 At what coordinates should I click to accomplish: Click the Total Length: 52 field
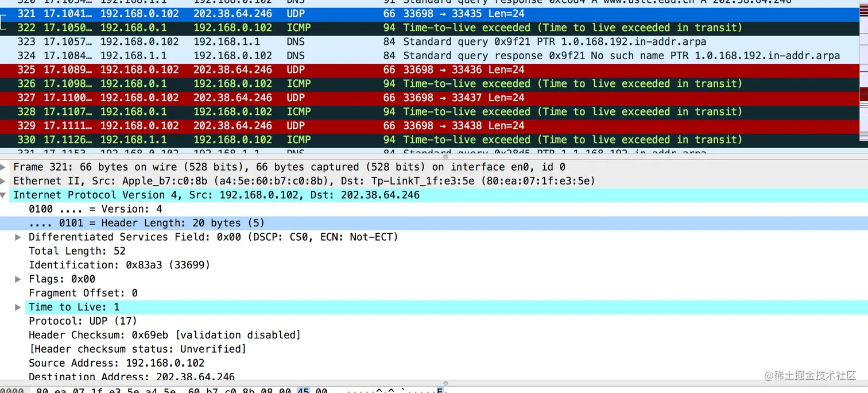(x=77, y=251)
